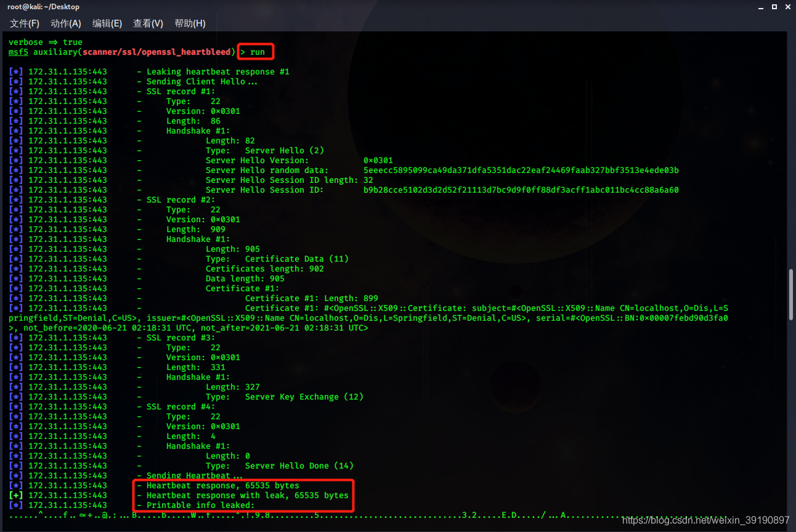This screenshot has width=796, height=532.
Task: Click the 'Length: 909' value
Action: click(x=196, y=230)
